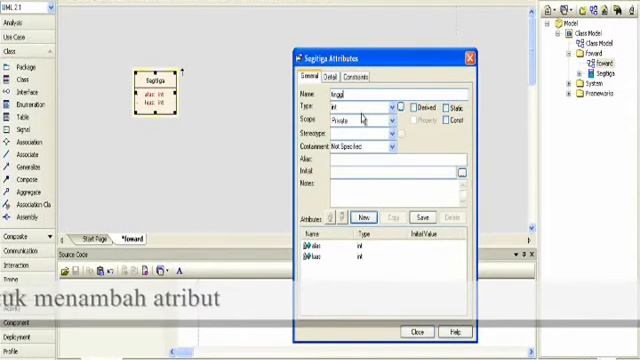Select the Association Class tool
640x360 pixels.
[33, 204]
